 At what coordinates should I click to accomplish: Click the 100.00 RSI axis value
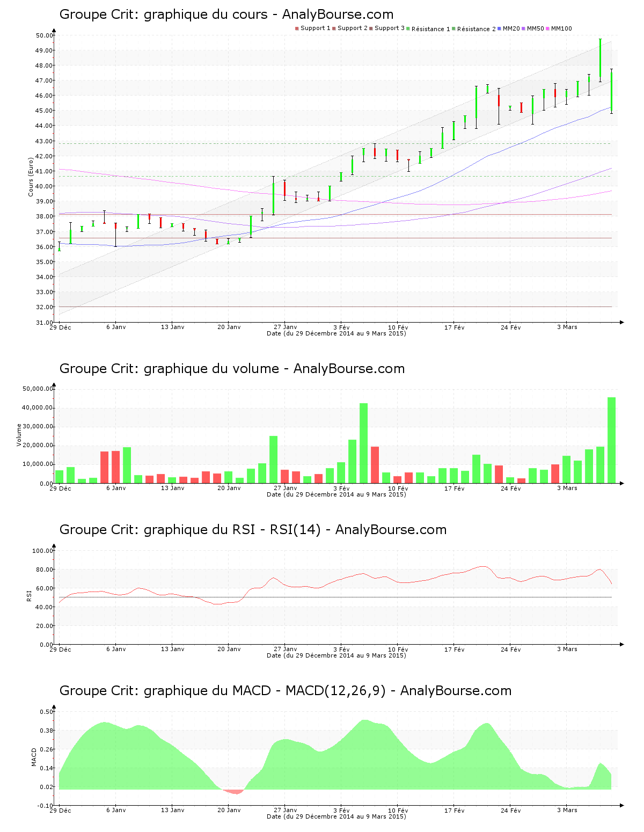pyautogui.click(x=42, y=551)
